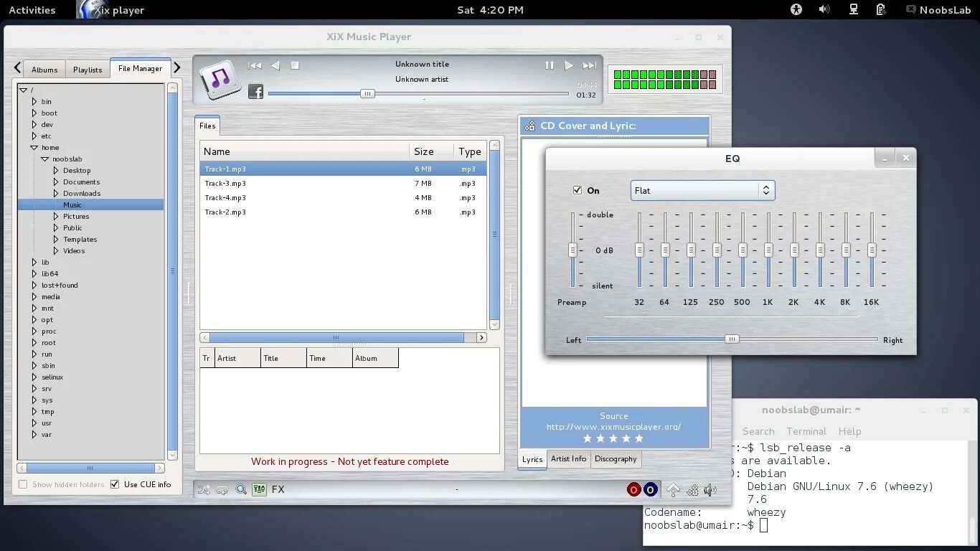Viewport: 980px width, 551px height.
Task: Open the settings cubes icon in bottom toolbar
Action: point(692,490)
